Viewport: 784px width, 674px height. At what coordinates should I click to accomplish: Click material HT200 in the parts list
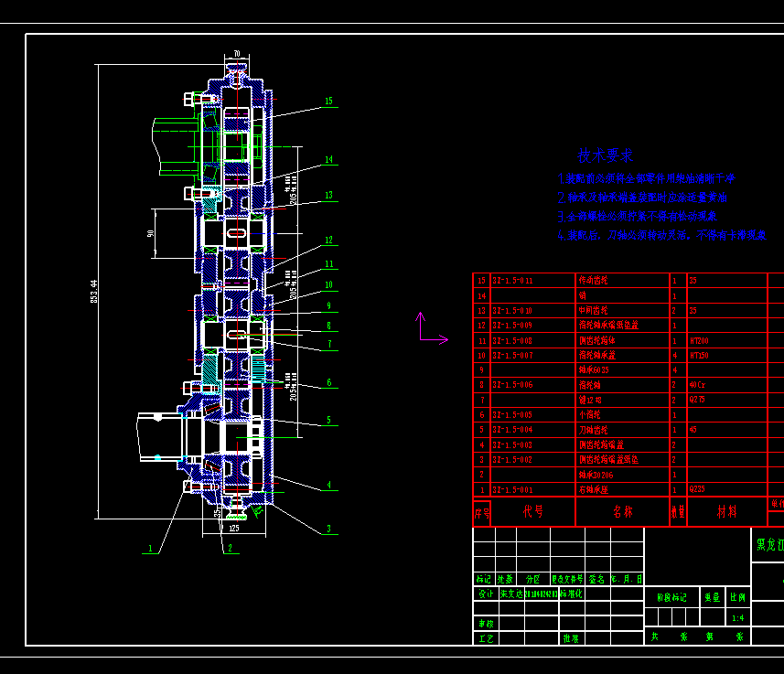(699, 341)
